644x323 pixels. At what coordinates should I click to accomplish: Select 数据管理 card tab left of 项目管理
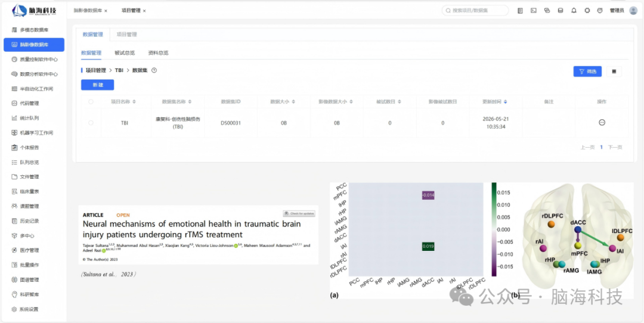click(92, 35)
